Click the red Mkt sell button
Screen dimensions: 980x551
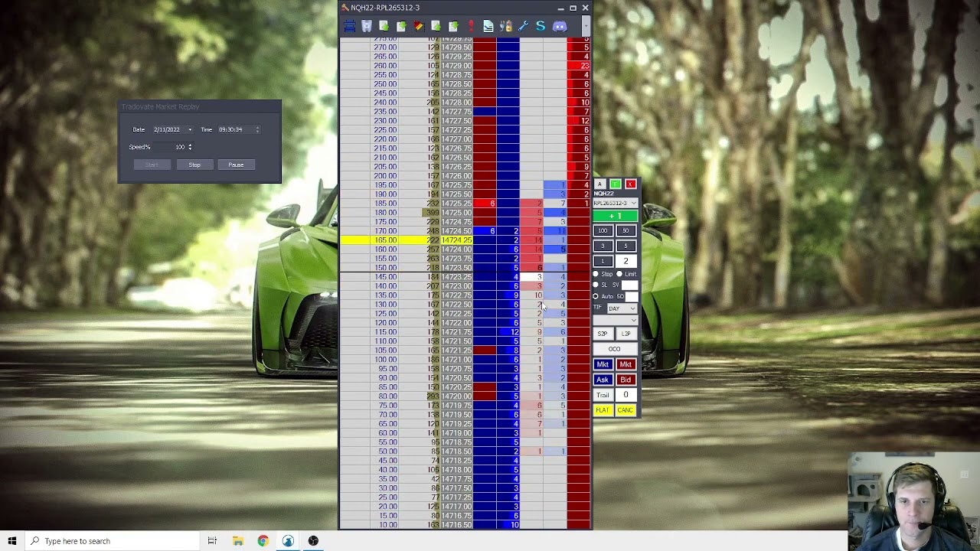pyautogui.click(x=626, y=365)
